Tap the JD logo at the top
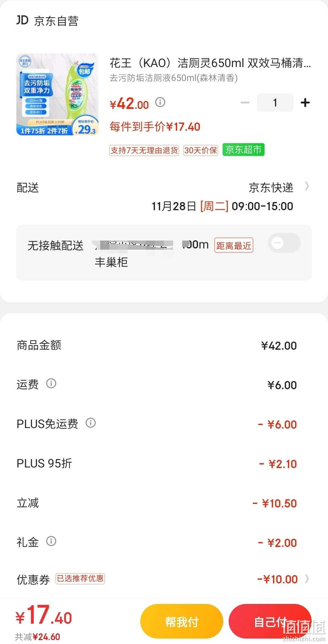Viewport: 328px width, 644px height. tap(22, 20)
